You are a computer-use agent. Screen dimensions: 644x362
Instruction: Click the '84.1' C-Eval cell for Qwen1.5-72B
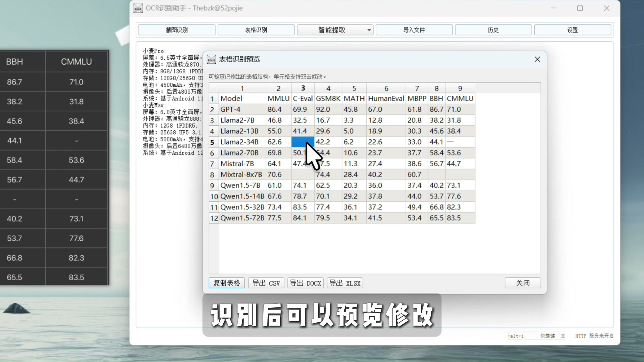pyautogui.click(x=303, y=218)
